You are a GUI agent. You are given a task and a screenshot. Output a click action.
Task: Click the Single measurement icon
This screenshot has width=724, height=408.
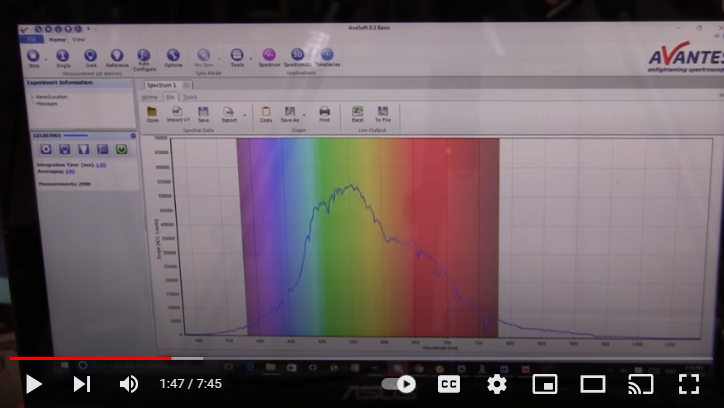tap(63, 56)
